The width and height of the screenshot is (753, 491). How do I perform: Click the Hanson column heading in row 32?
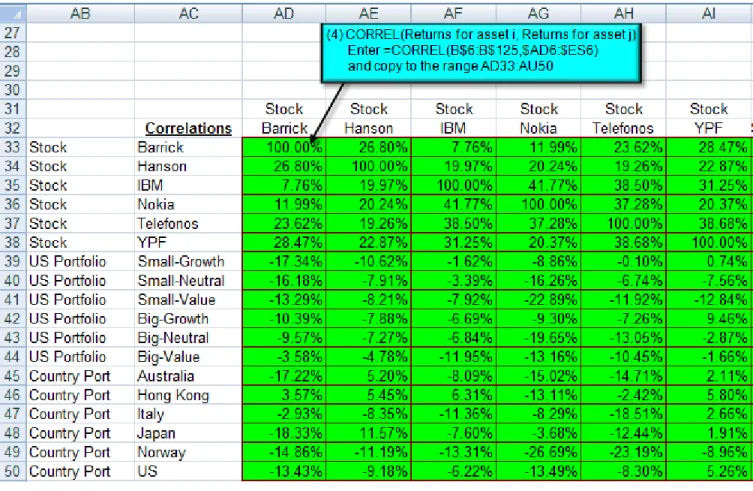click(x=368, y=128)
